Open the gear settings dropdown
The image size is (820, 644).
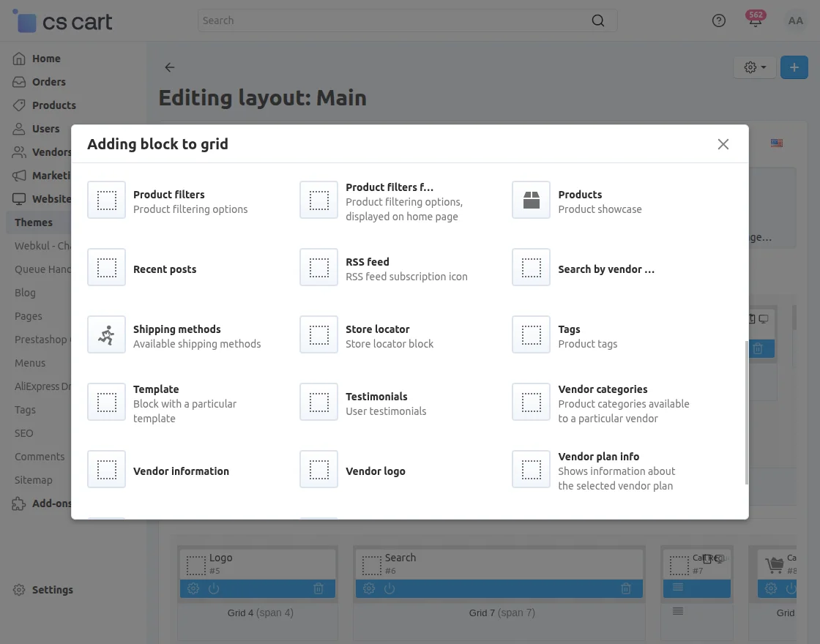[x=754, y=67]
